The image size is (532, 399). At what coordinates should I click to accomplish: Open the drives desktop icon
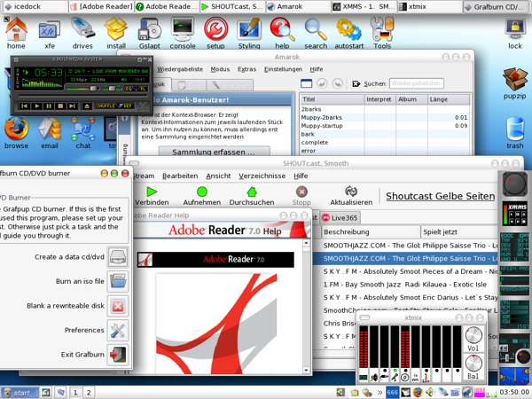82,34
